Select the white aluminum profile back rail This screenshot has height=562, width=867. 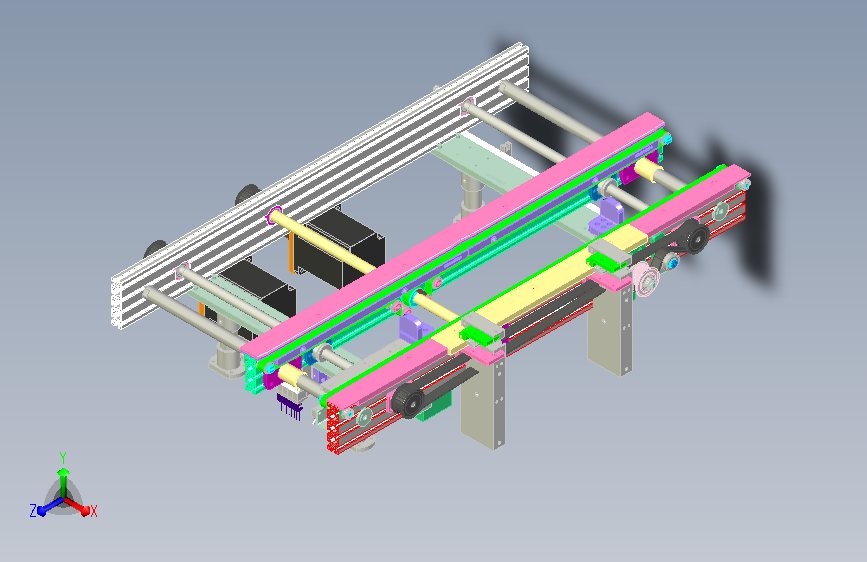coord(320,185)
